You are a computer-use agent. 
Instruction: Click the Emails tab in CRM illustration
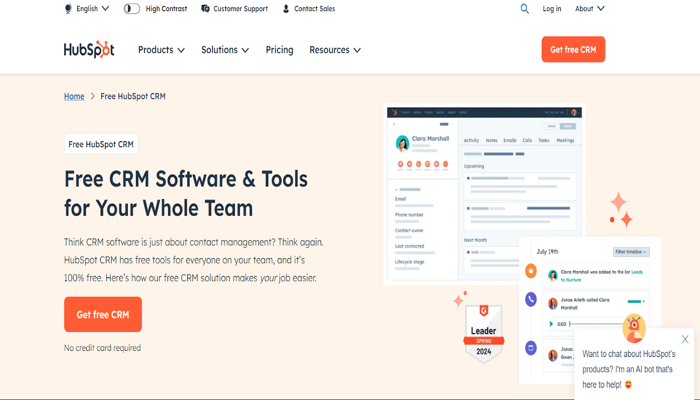pos(510,141)
